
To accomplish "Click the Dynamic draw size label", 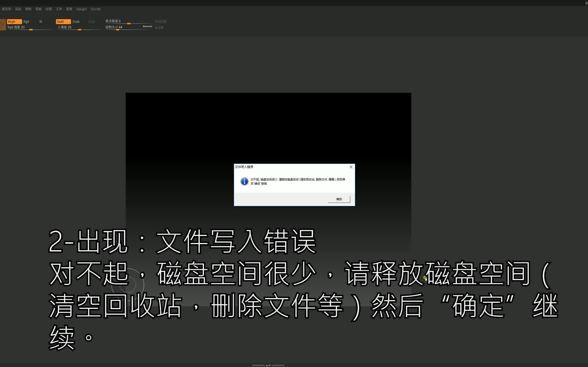I will tap(147, 26).
